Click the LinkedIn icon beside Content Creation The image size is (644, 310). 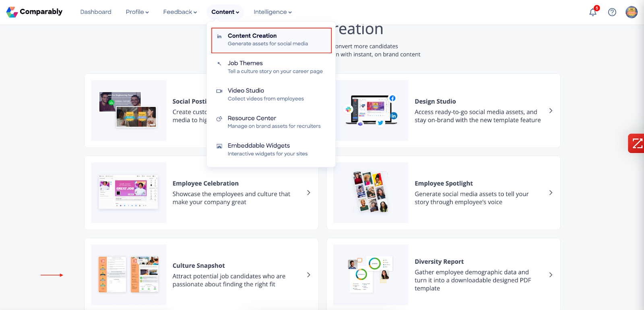click(219, 36)
